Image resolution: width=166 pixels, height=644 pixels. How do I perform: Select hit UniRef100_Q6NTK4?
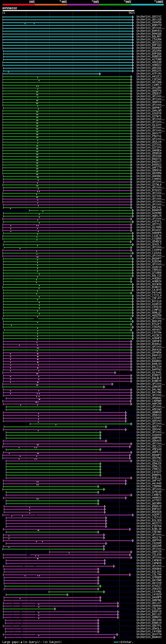click(x=149, y=102)
